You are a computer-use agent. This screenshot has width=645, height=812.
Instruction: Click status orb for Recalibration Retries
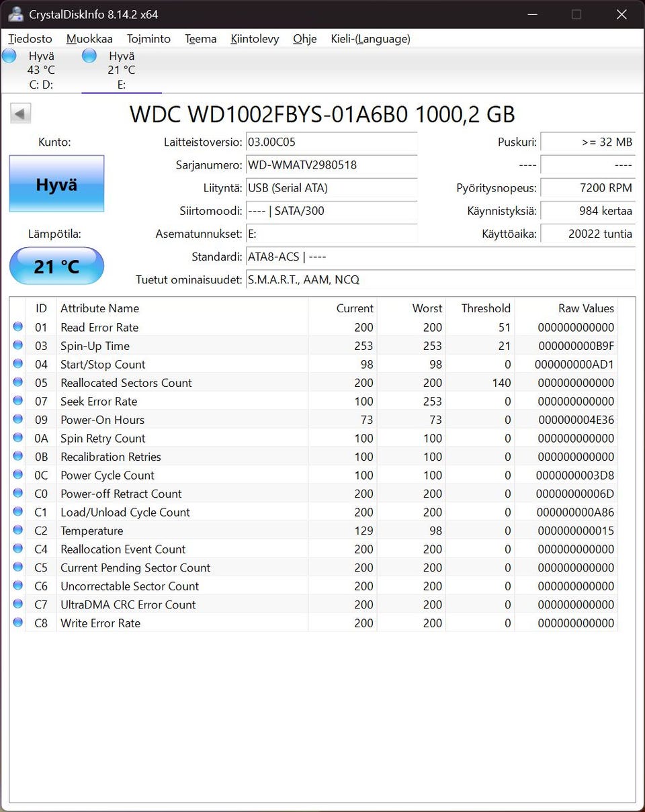coord(17,457)
